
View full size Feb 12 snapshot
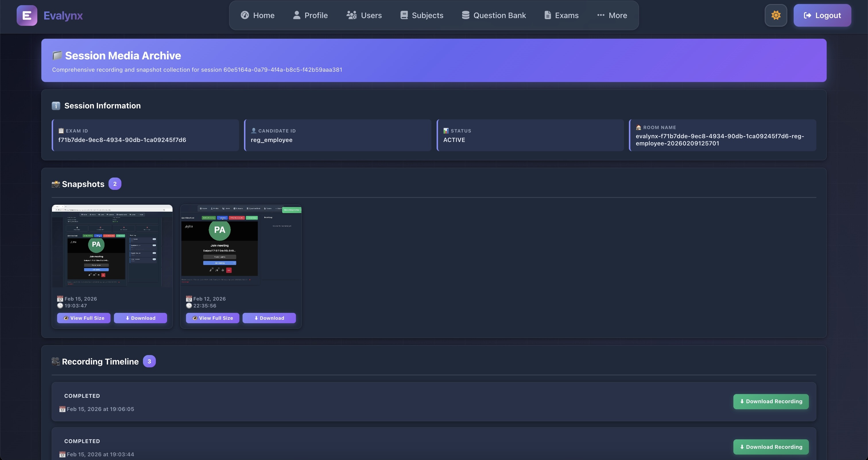(x=212, y=318)
